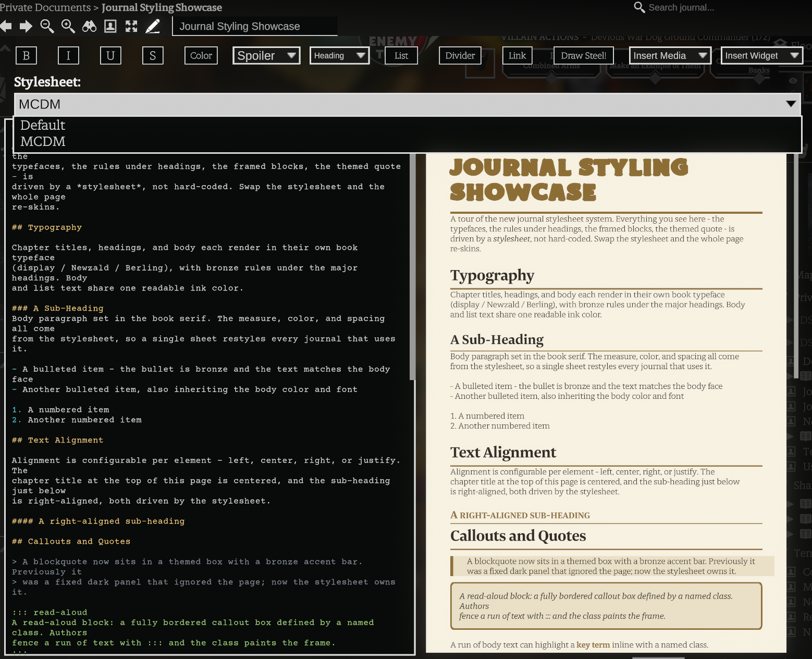Screen dimensions: 812x659
Task: Collapse the toolbar with the up chevron
Action: tap(5, 48)
